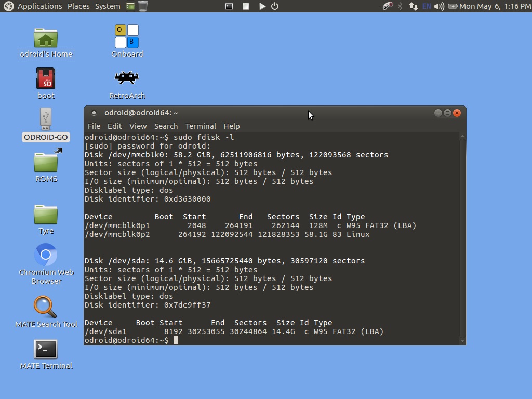The image size is (532, 399).
Task: Open the terminal's Edit menu
Action: [114, 126]
